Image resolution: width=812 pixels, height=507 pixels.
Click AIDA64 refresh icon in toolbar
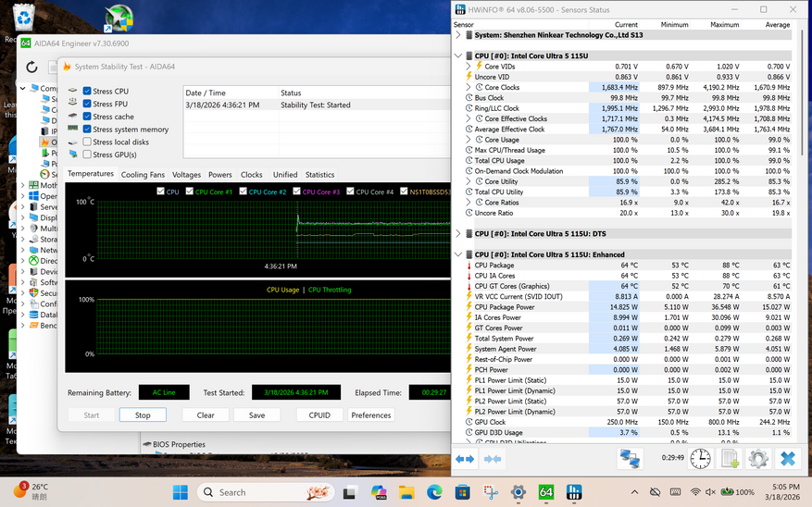tap(32, 67)
